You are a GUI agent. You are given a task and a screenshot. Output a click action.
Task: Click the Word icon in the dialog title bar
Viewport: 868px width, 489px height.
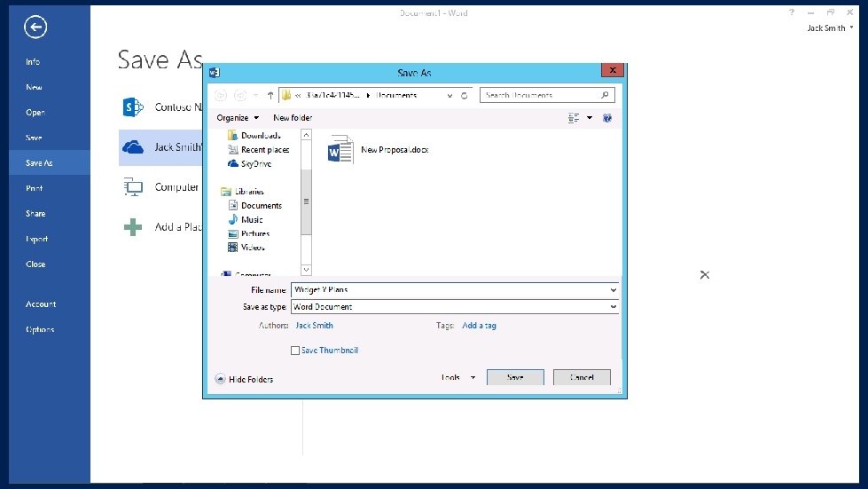click(x=215, y=73)
